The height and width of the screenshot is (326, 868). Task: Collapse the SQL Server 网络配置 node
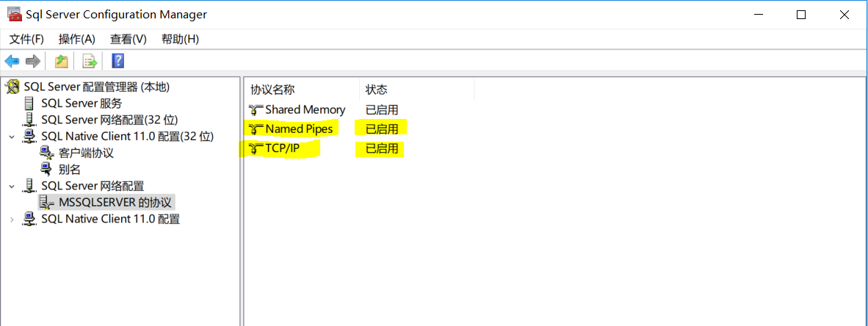(12, 186)
